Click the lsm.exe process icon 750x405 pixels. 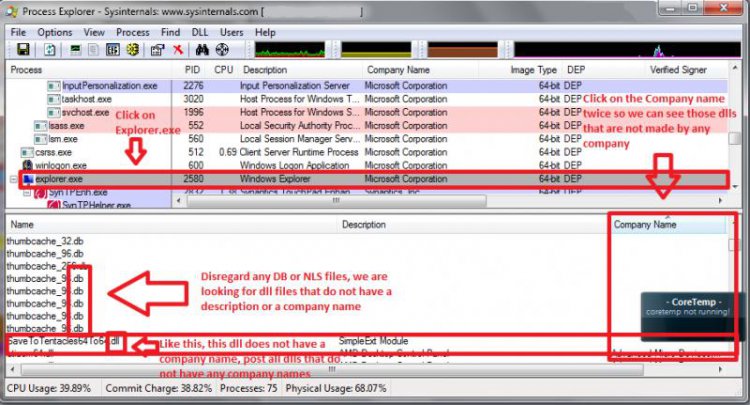[x=40, y=139]
